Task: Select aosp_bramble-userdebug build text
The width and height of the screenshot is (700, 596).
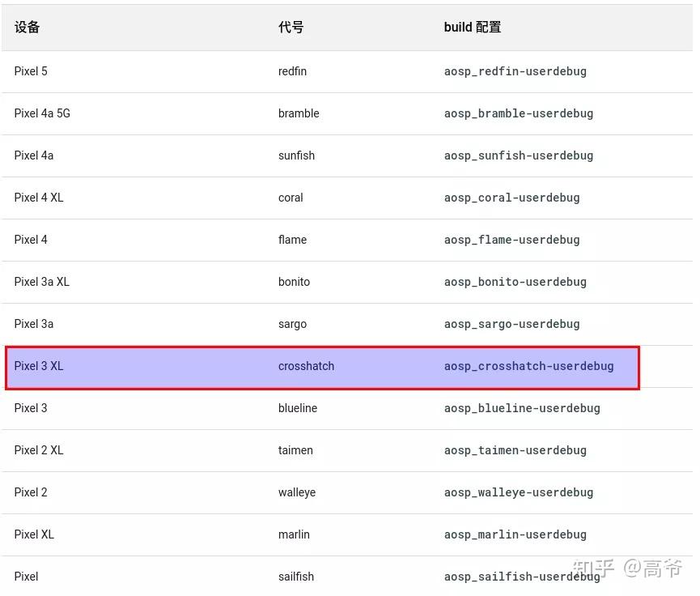Action: 519,113
